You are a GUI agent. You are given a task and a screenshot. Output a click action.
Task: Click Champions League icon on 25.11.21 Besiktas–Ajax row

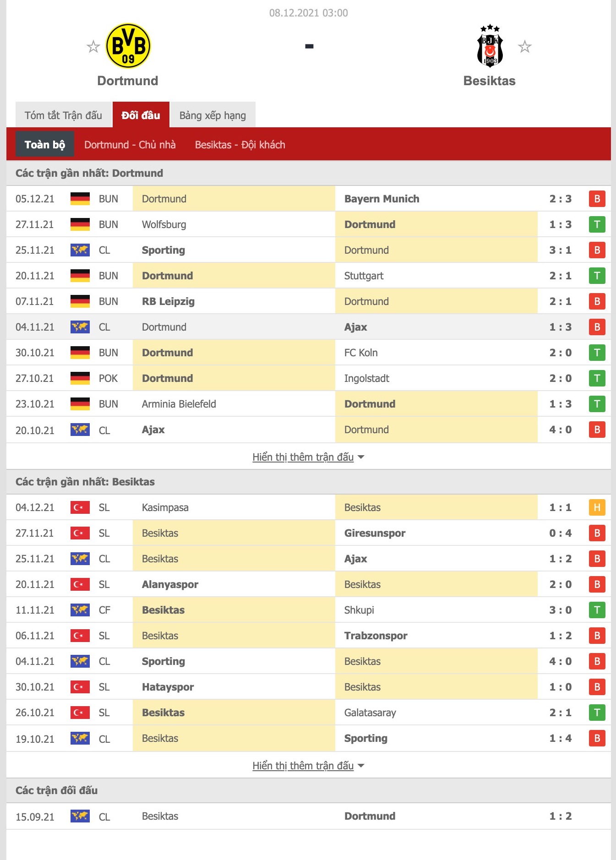(80, 559)
